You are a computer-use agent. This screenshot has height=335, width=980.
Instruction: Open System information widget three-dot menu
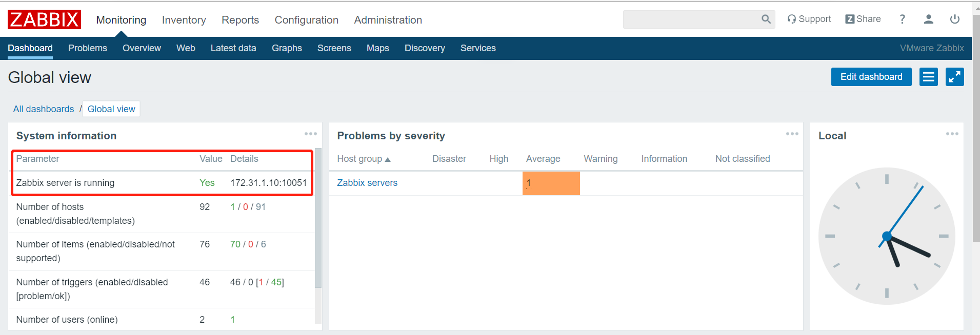pos(310,134)
